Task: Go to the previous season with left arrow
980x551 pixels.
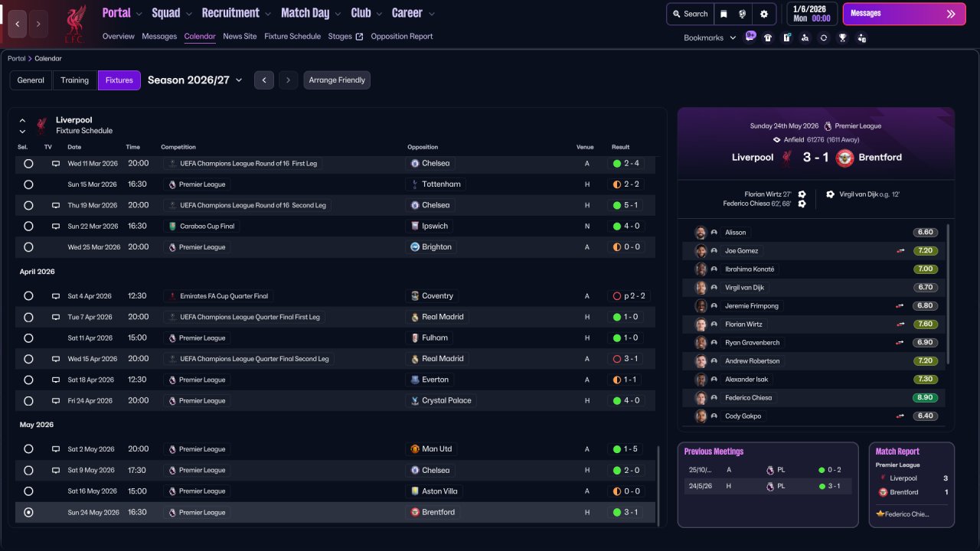Action: [x=264, y=80]
